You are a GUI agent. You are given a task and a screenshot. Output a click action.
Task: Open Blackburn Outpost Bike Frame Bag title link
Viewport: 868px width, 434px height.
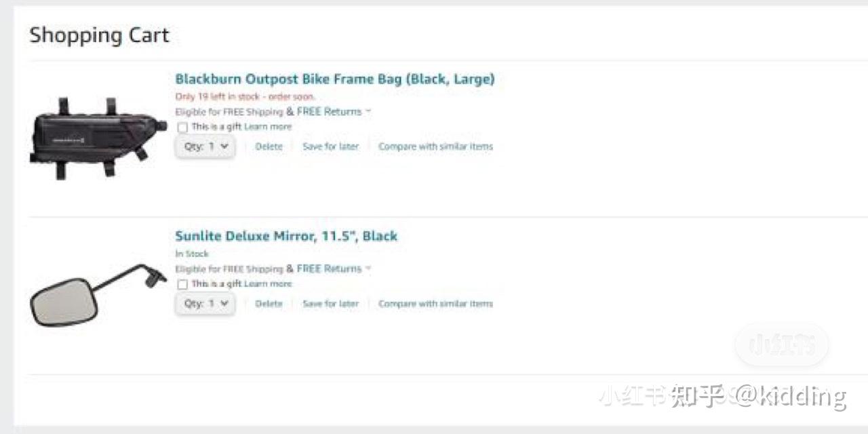[x=334, y=79]
